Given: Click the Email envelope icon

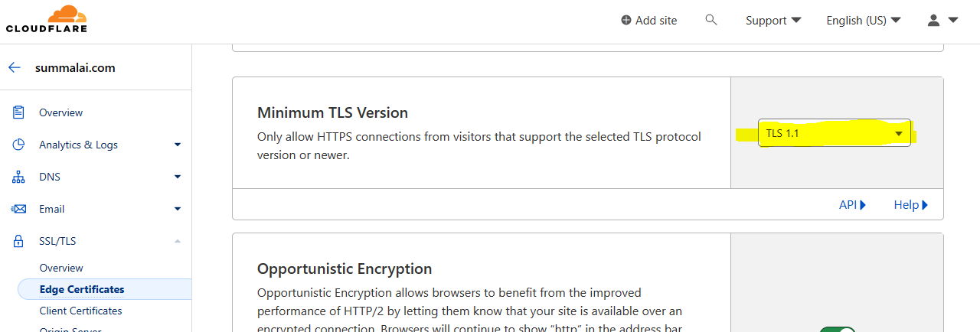Looking at the screenshot, I should pyautogui.click(x=18, y=209).
